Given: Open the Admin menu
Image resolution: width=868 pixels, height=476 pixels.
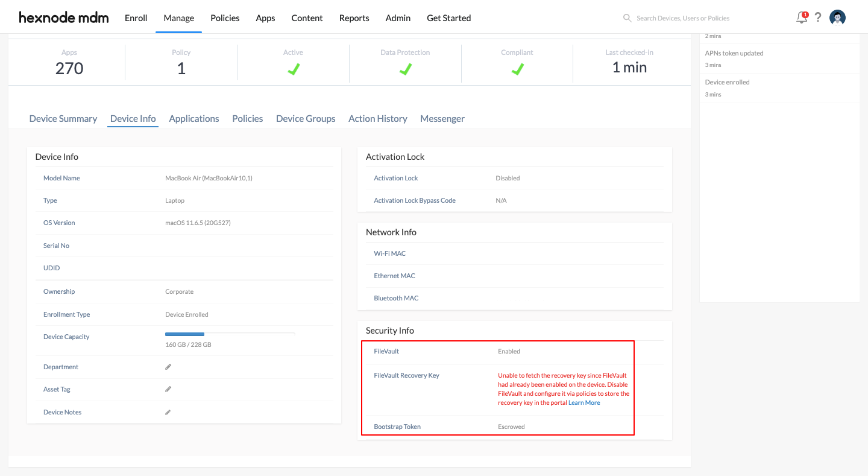Looking at the screenshot, I should 398,18.
